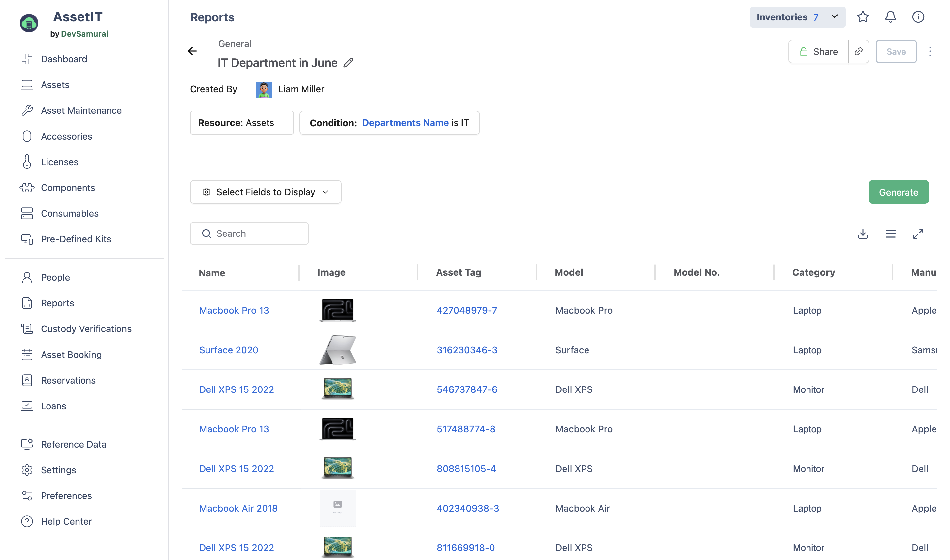Click the Model column header

[569, 272]
